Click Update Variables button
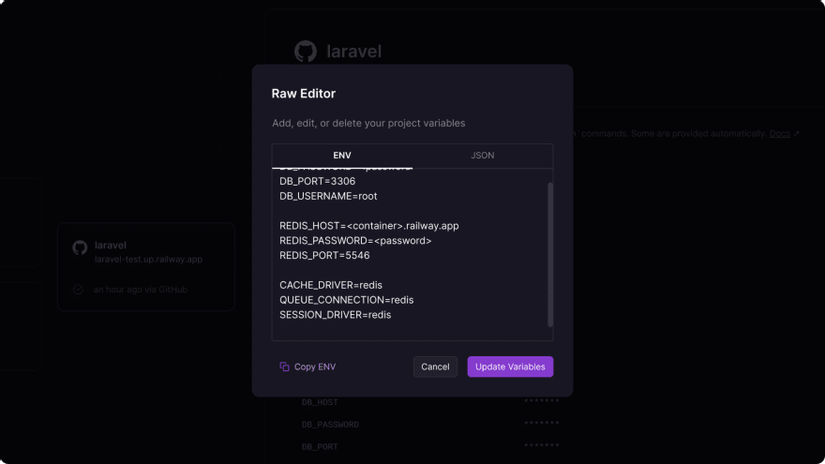Viewport: 825px width, 464px height. point(510,367)
